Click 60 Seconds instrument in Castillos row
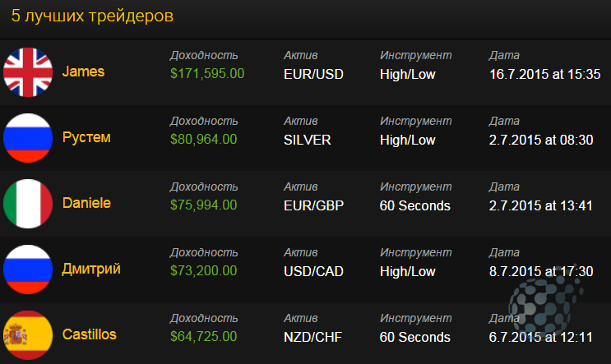Viewport: 611px width, 364px height. (415, 337)
